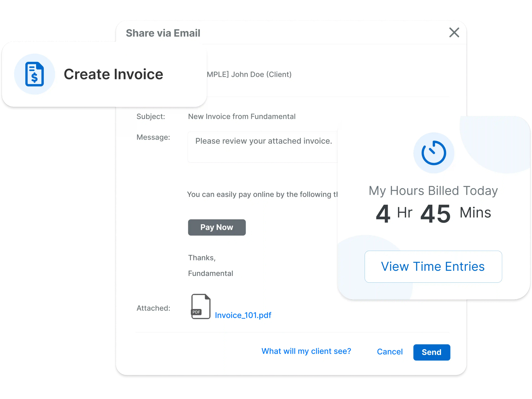Select the invoice page icon in Create Invoice card
Screen dimensions: 532x399
pyautogui.click(x=35, y=74)
